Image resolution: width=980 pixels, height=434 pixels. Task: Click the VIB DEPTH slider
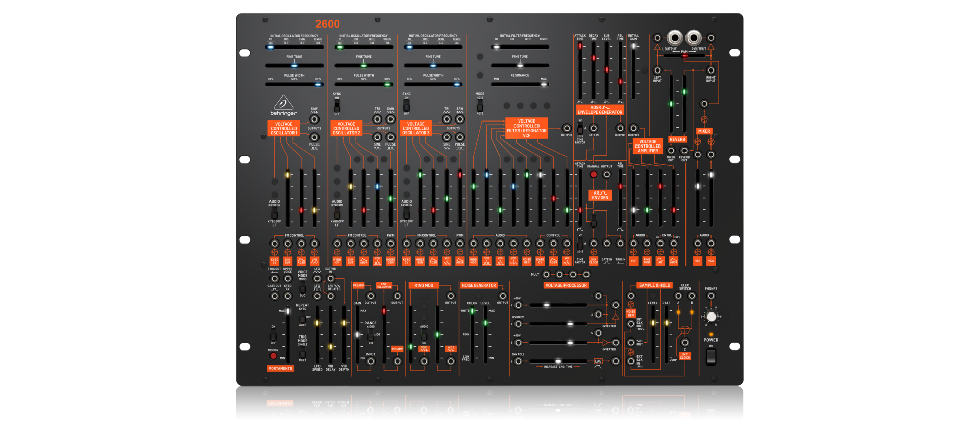click(x=344, y=334)
